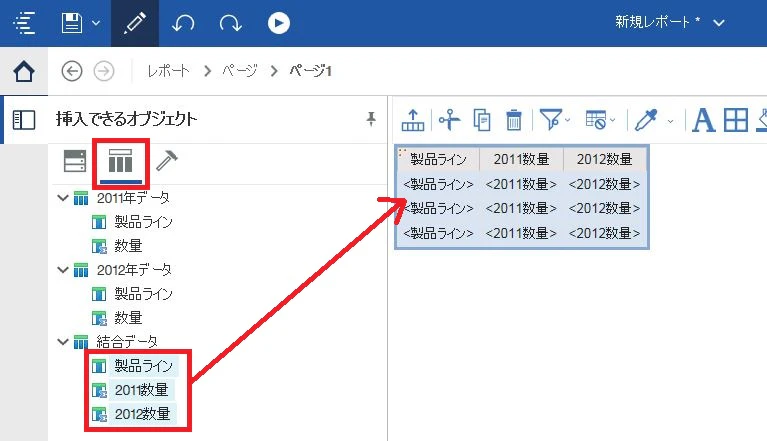Screen dimensions: 767x441
Task: Click the レポート breadcrumb link
Action: coord(168,71)
